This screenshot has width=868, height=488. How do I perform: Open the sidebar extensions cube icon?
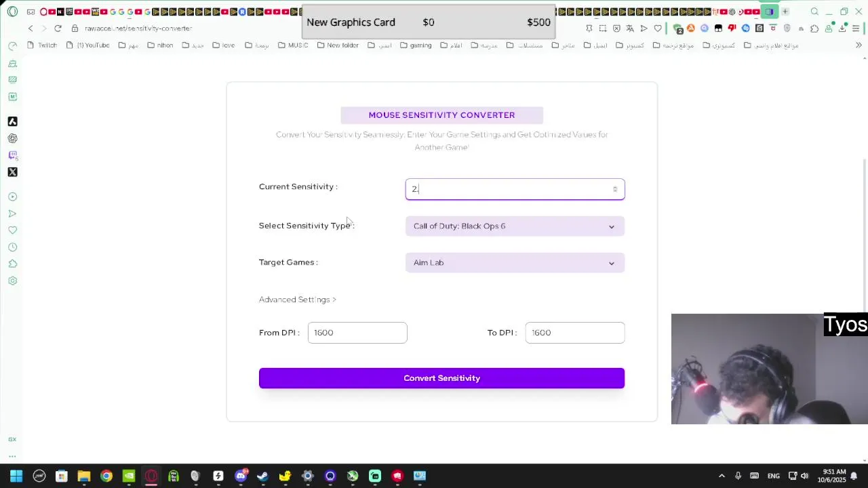tap(12, 264)
